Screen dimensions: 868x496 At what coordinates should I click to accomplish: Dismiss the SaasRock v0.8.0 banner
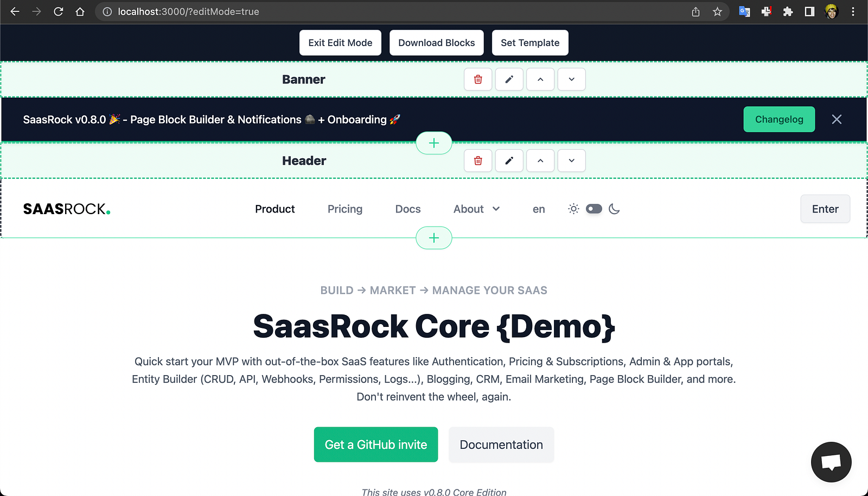pos(837,119)
